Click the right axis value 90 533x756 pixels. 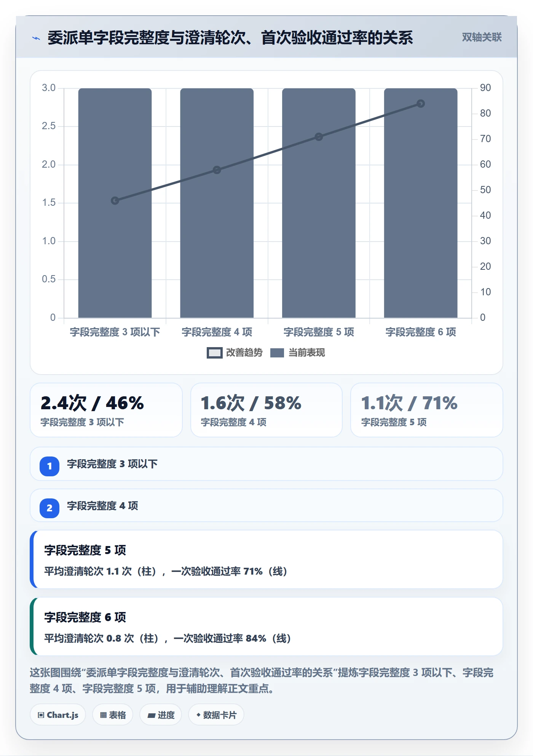click(x=485, y=88)
